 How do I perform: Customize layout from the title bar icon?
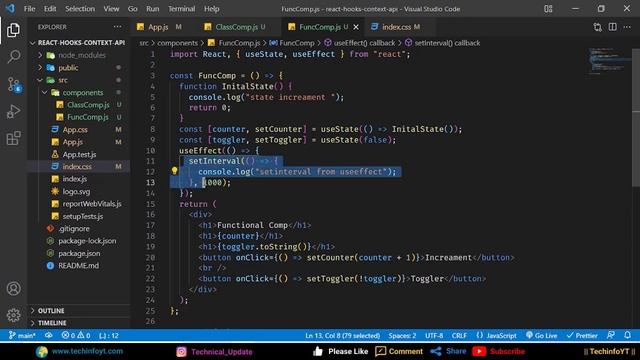point(548,9)
